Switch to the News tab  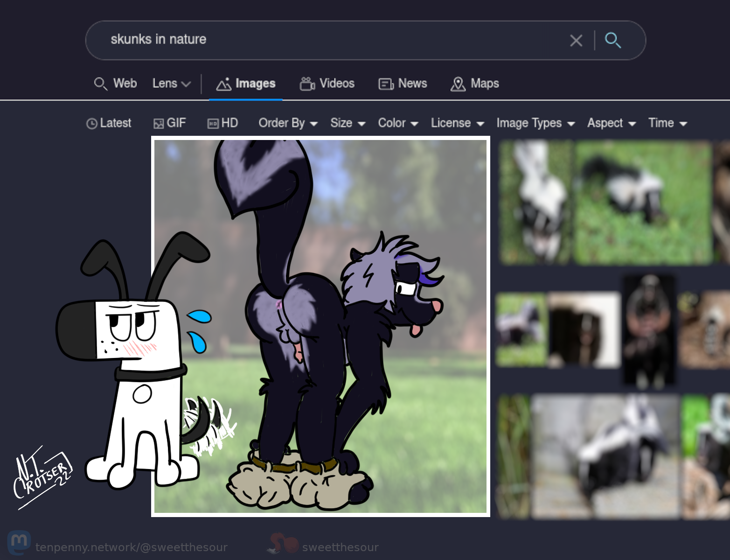pos(412,84)
